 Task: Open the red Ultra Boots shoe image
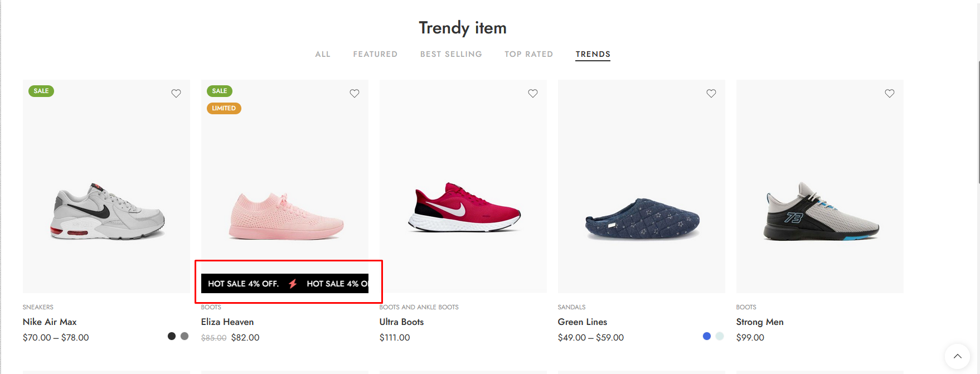[x=463, y=207]
